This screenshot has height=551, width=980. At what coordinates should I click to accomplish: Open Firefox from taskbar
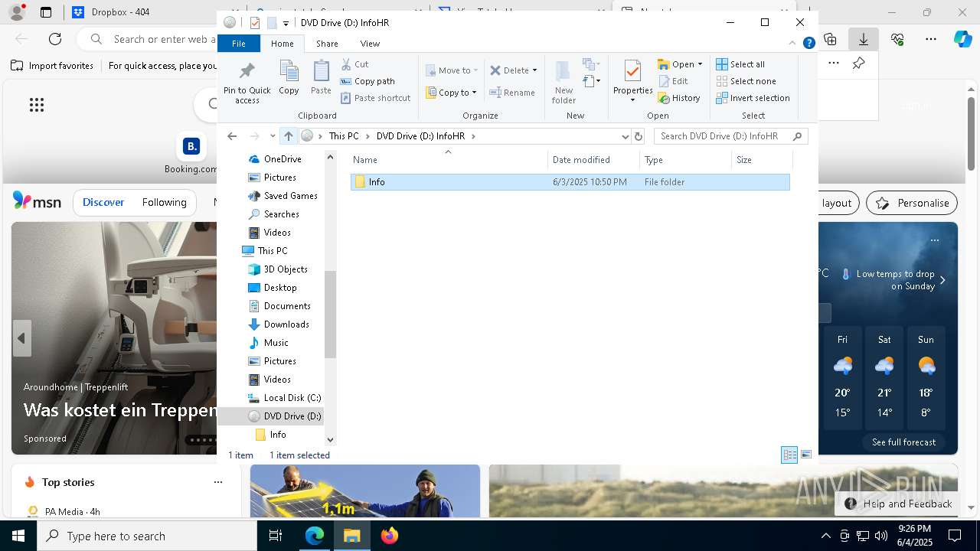(x=390, y=536)
